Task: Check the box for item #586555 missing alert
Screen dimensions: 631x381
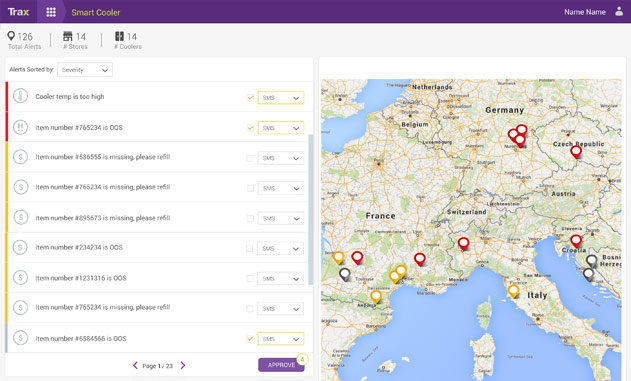Action: point(250,158)
